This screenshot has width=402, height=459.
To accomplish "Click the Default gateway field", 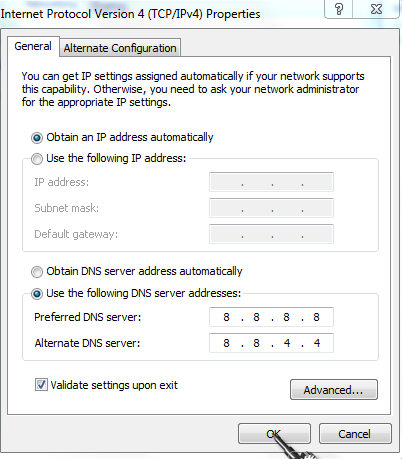I will [271, 234].
